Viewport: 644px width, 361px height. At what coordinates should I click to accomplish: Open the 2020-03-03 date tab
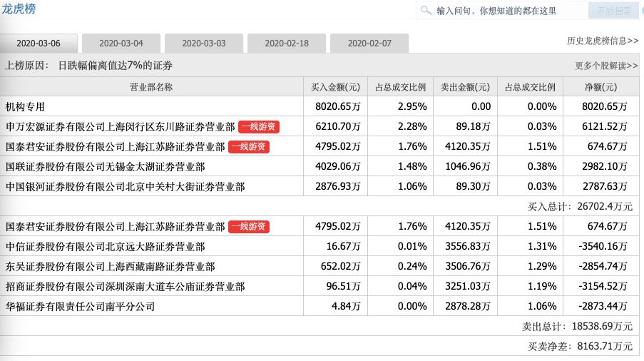click(203, 43)
